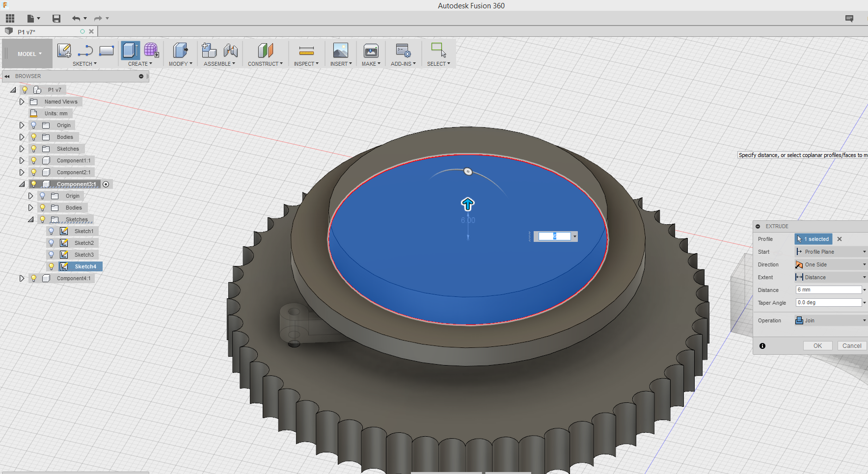Close the P1 v7 document tab
The width and height of the screenshot is (868, 474).
(x=91, y=31)
